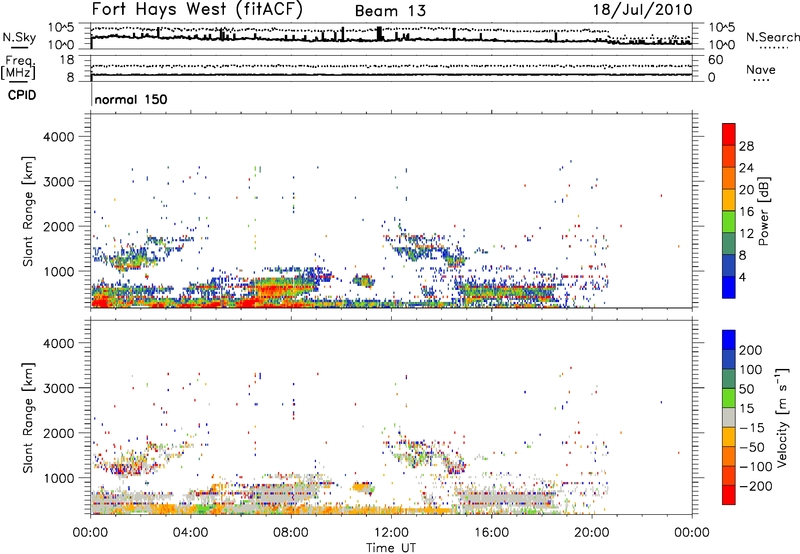Click the "50" value on the velocity color bar
Screen dimensions: 800x554
click(x=747, y=389)
